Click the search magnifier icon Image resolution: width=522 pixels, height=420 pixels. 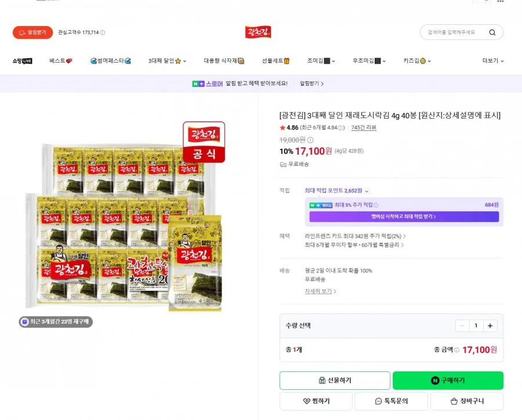tap(492, 32)
